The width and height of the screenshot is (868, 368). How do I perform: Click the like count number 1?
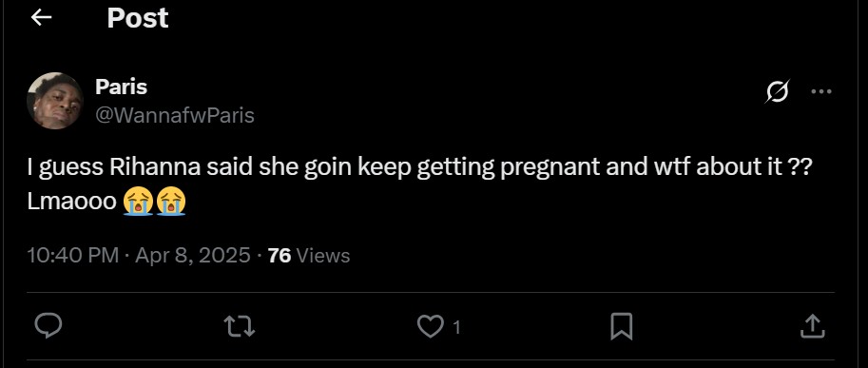pos(456,328)
